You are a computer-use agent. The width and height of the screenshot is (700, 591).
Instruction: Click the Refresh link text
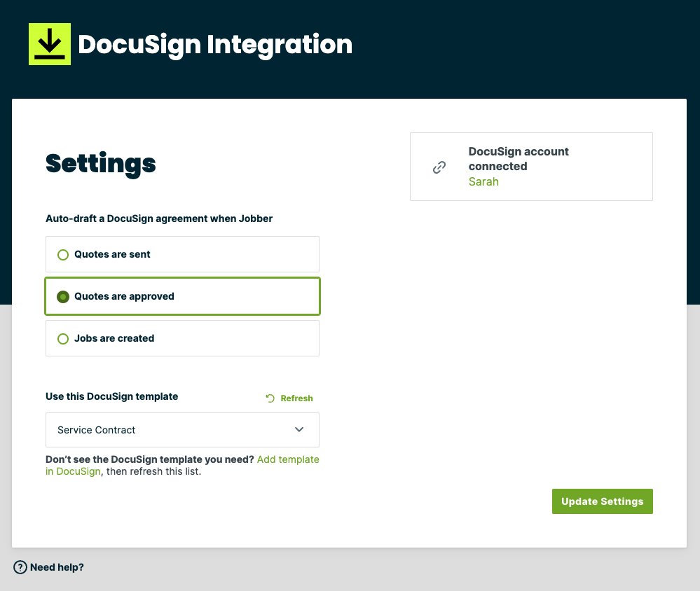296,398
